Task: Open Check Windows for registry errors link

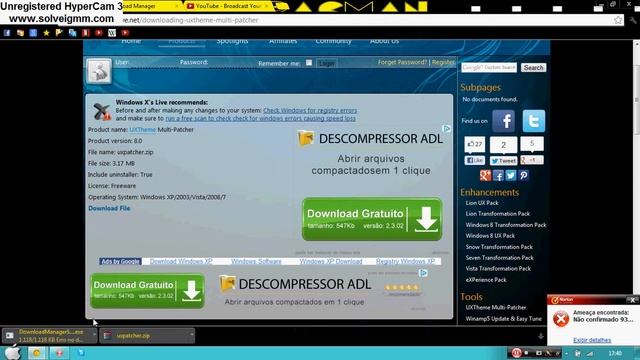Action: point(310,111)
